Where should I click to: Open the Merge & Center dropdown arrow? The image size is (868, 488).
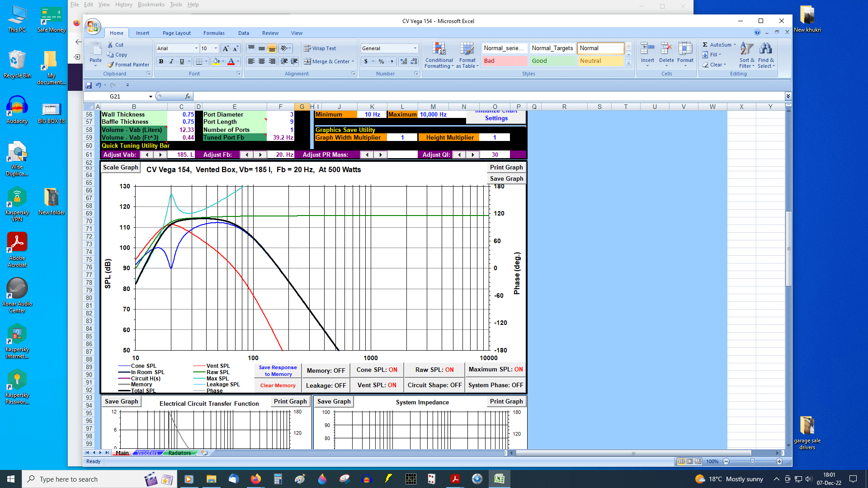click(353, 61)
